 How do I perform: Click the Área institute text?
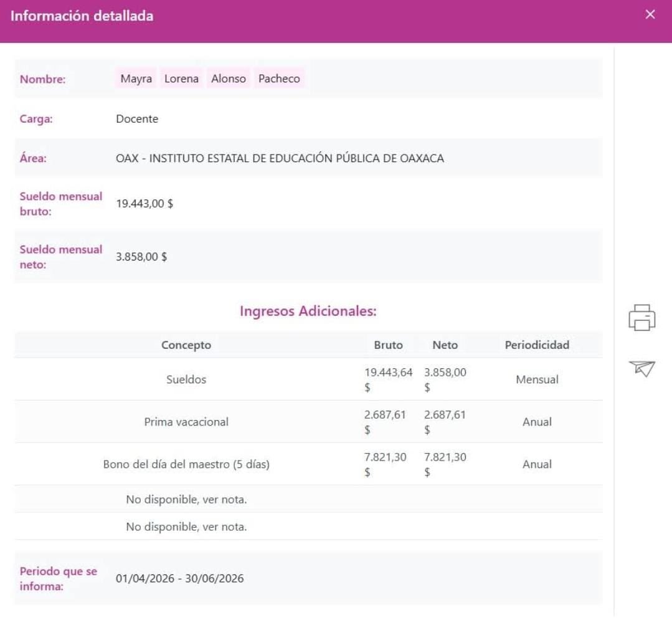(x=280, y=158)
